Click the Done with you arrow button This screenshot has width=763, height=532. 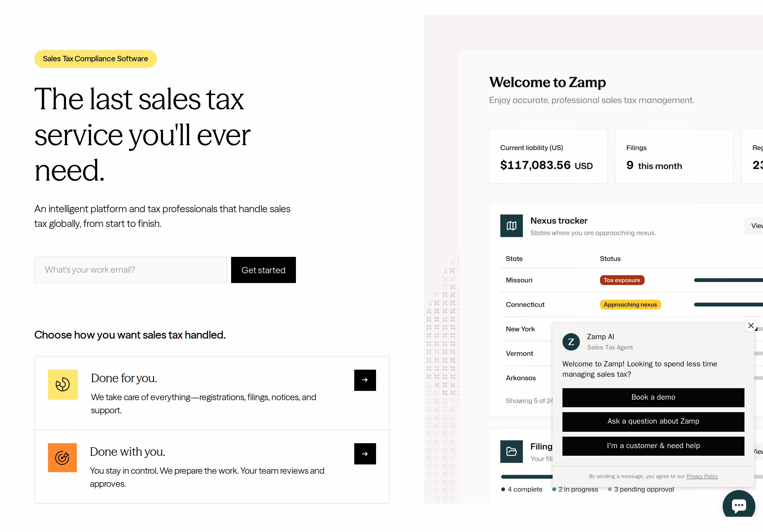(x=365, y=454)
